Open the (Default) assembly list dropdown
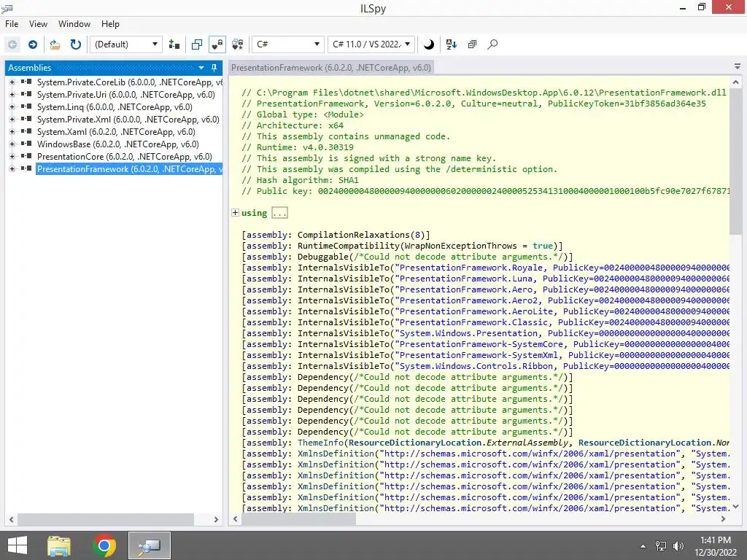Image resolution: width=747 pixels, height=560 pixels. [126, 44]
